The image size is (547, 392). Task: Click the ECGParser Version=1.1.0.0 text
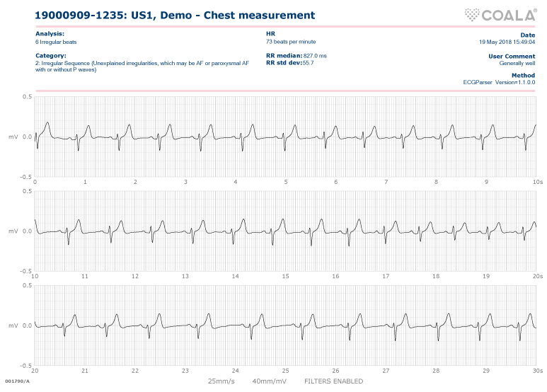click(x=499, y=82)
